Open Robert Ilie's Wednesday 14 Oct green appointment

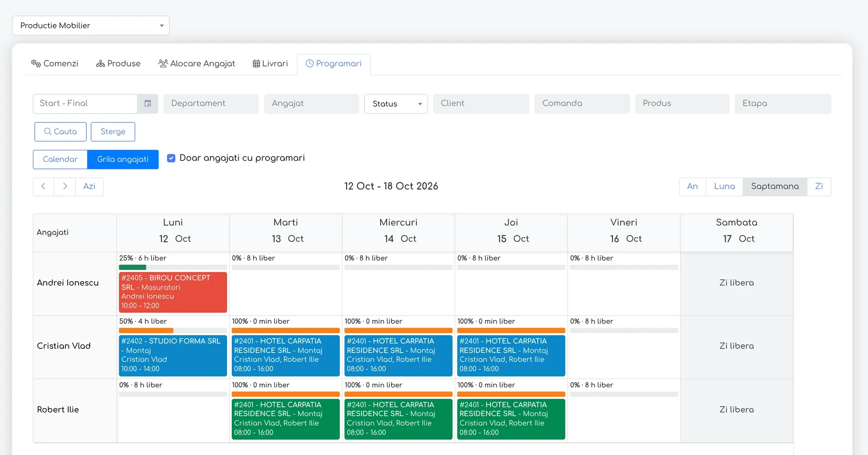tap(398, 419)
